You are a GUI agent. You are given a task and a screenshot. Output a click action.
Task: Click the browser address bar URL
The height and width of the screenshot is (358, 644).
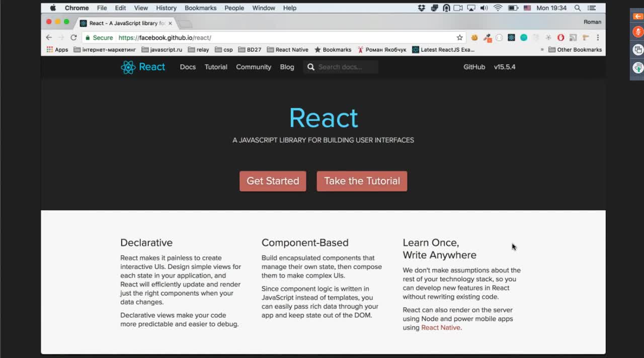point(165,38)
